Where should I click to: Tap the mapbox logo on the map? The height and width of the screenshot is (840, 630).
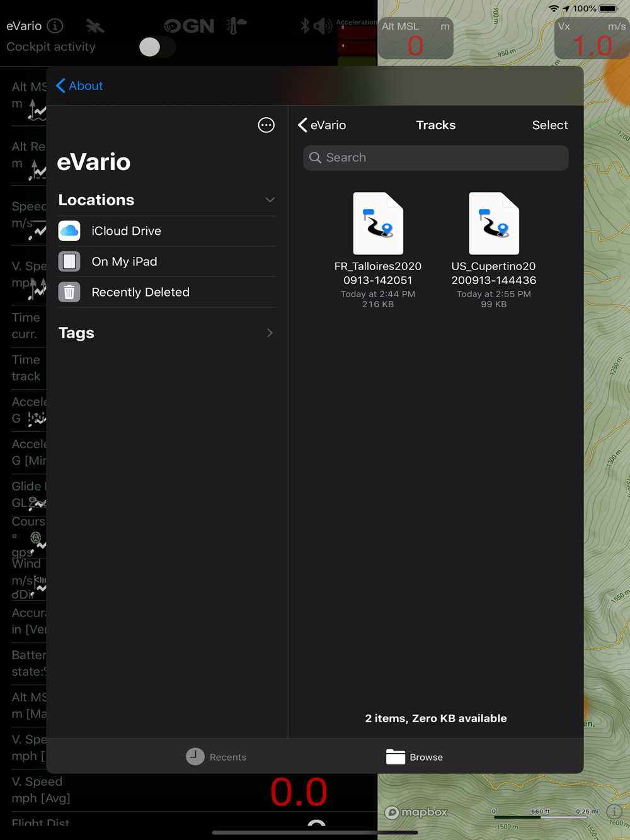[x=416, y=812]
